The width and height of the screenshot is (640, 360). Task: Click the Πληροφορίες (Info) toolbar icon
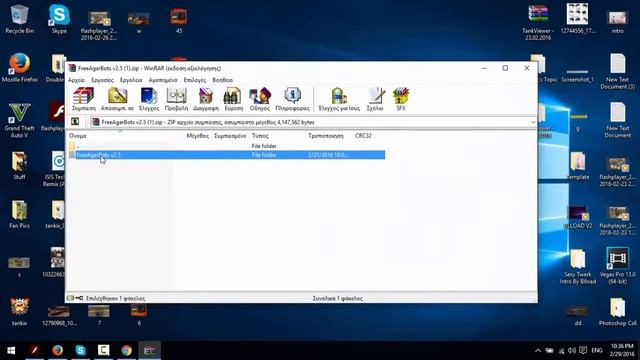(293, 99)
